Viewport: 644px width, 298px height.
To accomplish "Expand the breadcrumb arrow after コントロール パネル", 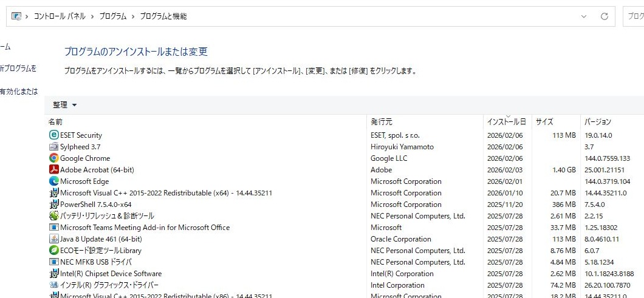I will [93, 16].
